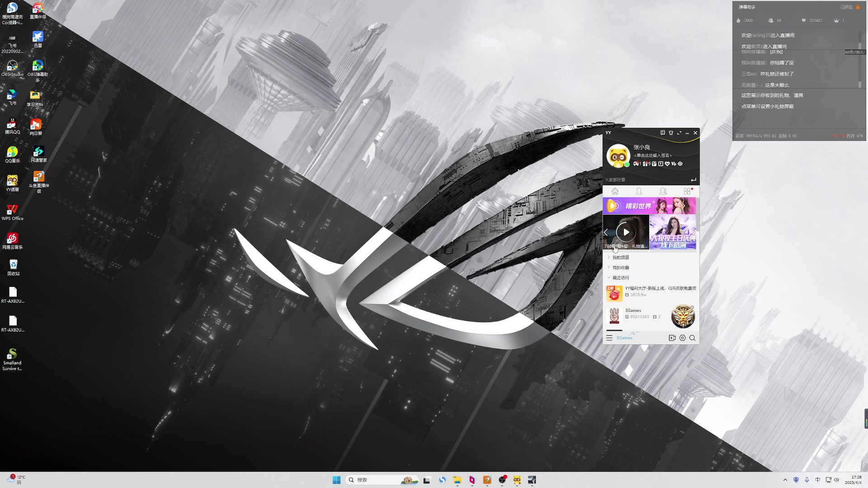Image resolution: width=868 pixels, height=488 pixels.
Task: Click the 弹幕助手 title
Action: (x=747, y=7)
